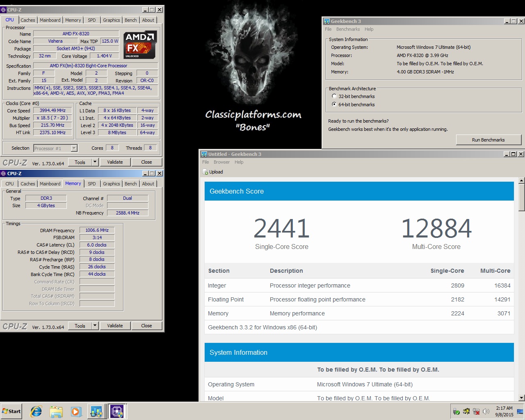The image size is (525, 420).
Task: Click the volume speaker tray icon
Action: [x=486, y=411]
